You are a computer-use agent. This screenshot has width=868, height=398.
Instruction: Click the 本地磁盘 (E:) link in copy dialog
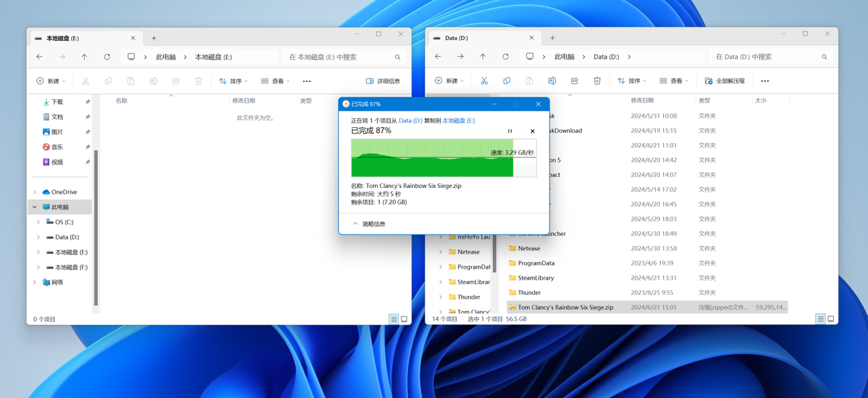(x=458, y=120)
